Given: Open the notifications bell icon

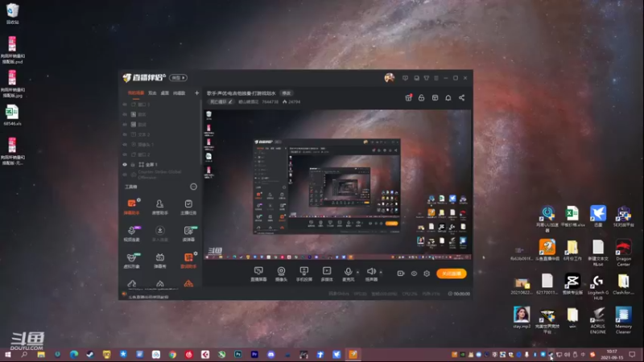Looking at the screenshot, I should [448, 97].
